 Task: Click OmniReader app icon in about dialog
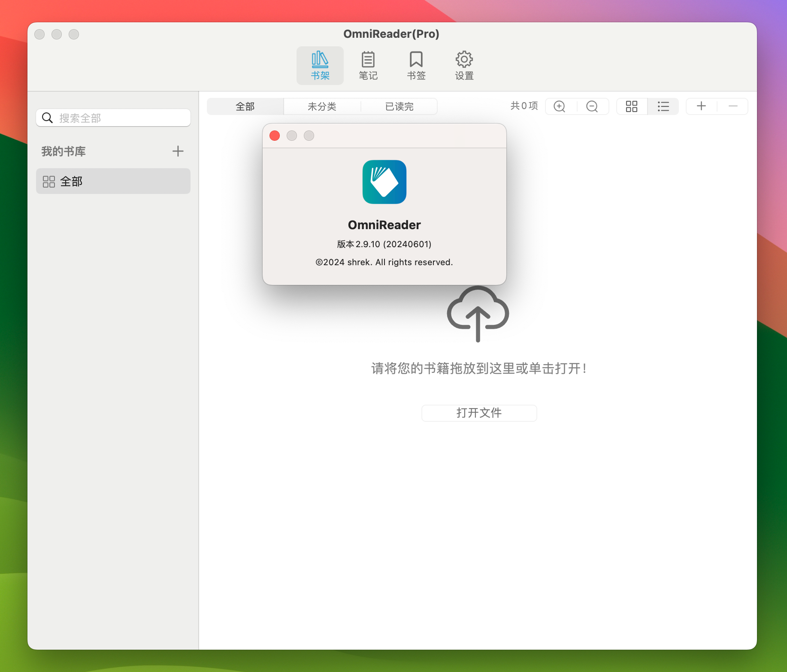(x=384, y=182)
